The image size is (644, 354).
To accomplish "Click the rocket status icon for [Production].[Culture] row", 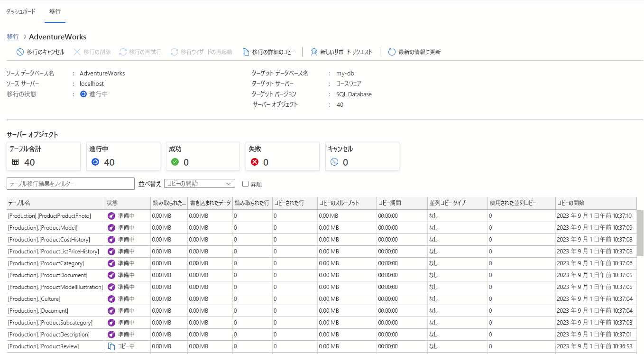I will pyautogui.click(x=111, y=299).
